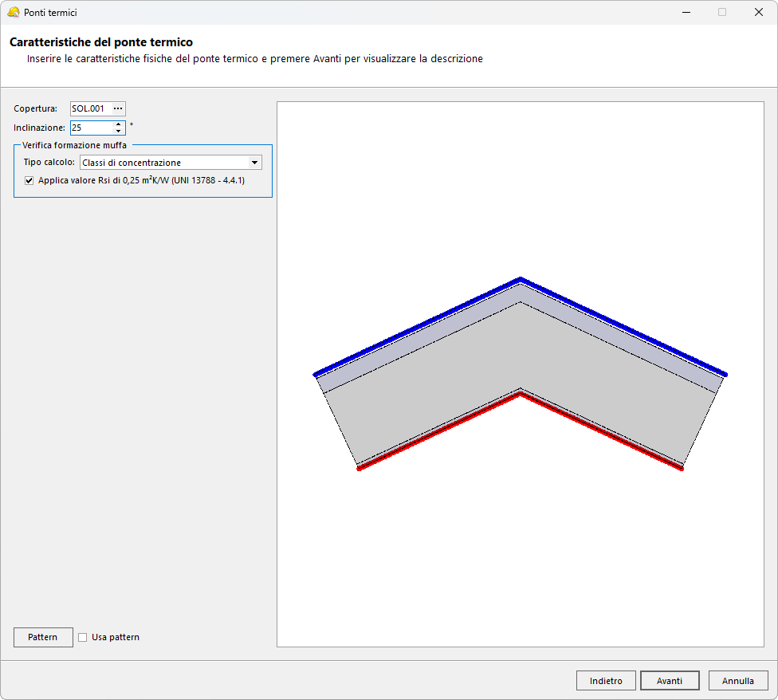This screenshot has width=778, height=700.
Task: Select the SOL.001 Copertura field
Action: point(89,108)
